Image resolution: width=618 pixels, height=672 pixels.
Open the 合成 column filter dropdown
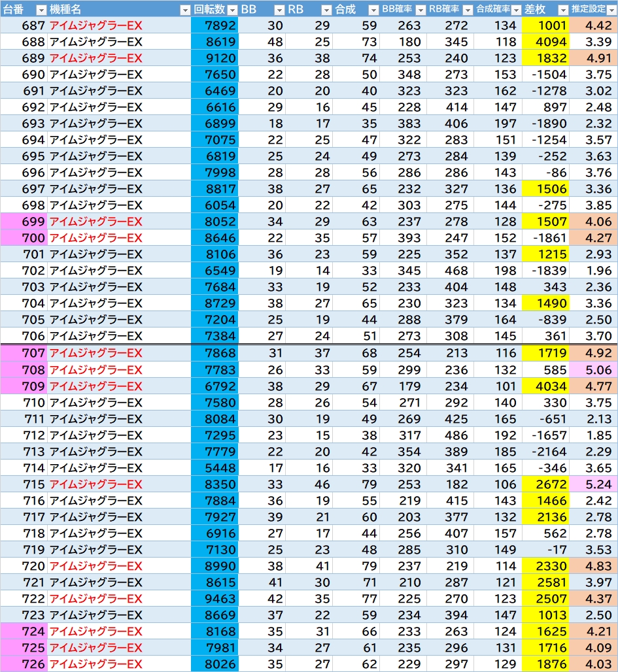(373, 9)
